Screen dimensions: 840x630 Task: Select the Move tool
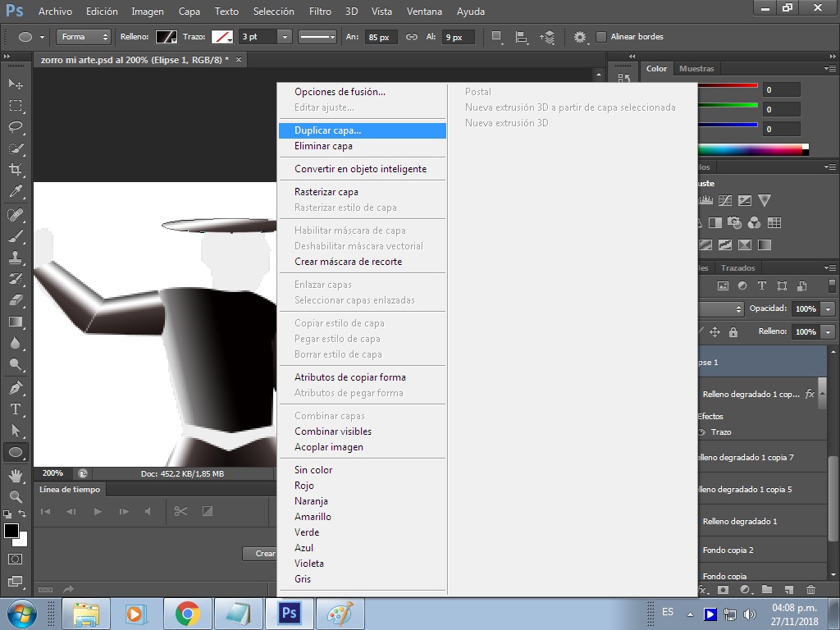pyautogui.click(x=16, y=84)
